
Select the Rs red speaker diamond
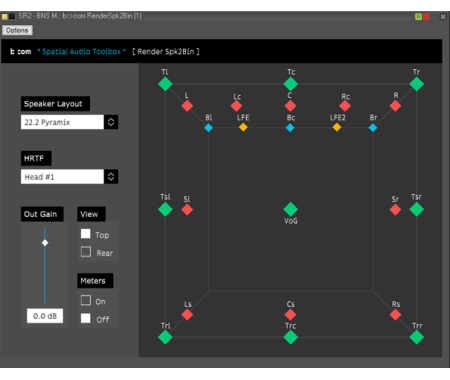click(395, 314)
